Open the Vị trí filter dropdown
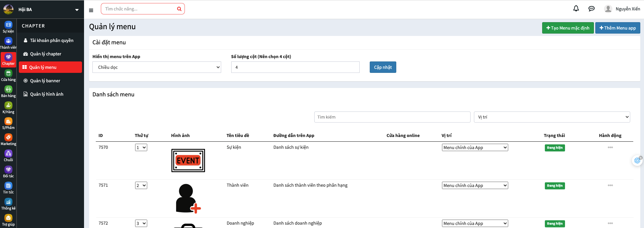 point(552,117)
